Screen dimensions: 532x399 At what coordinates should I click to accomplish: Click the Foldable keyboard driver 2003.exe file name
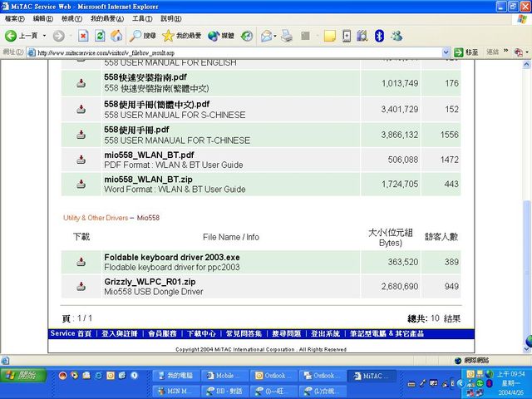pyautogui.click(x=172, y=257)
